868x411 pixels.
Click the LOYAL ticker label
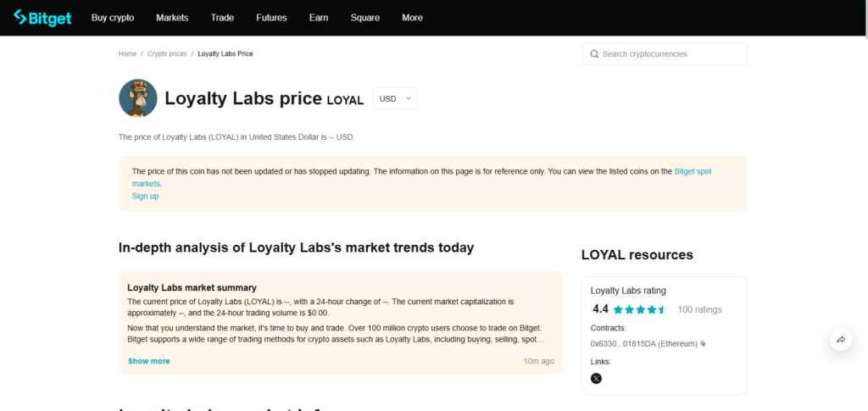coord(345,101)
